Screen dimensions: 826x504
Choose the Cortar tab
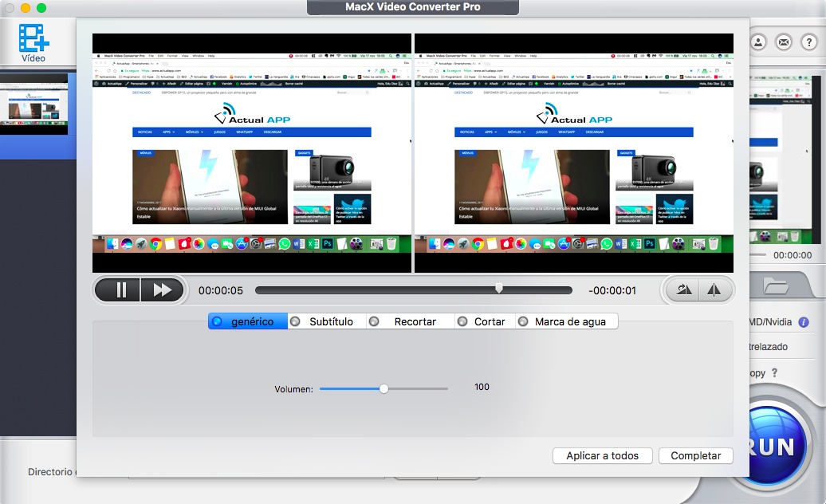click(x=485, y=321)
